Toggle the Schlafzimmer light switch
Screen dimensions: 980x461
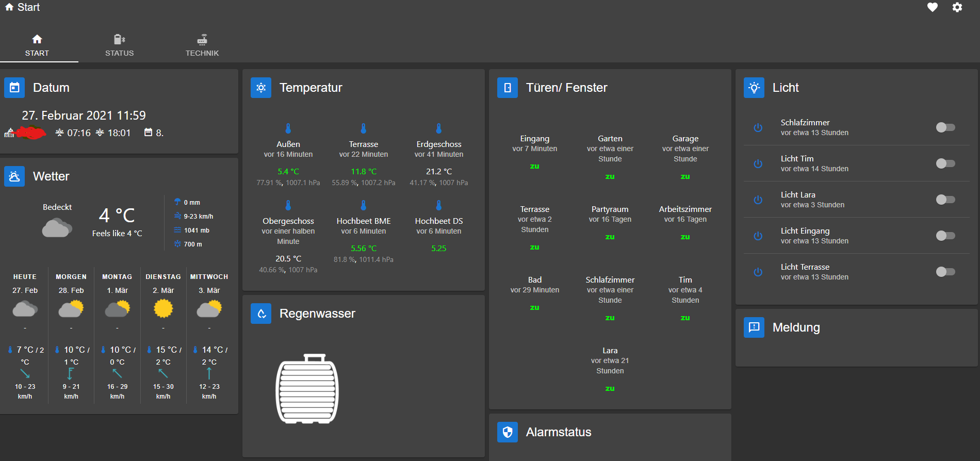pos(945,127)
